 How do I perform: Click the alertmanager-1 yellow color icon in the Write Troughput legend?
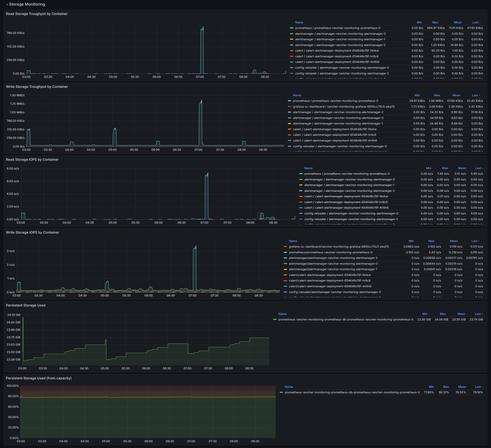pyautogui.click(x=289, y=124)
